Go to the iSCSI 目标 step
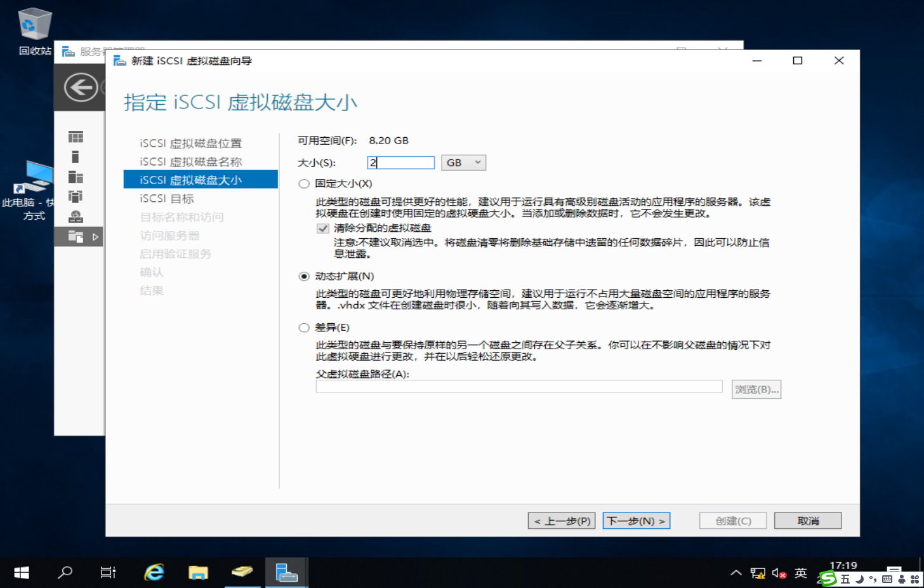 coord(167,199)
